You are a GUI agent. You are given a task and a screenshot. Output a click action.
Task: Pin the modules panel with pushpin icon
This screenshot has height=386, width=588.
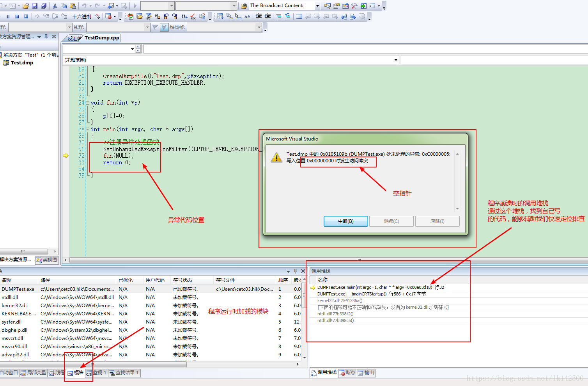[296, 271]
